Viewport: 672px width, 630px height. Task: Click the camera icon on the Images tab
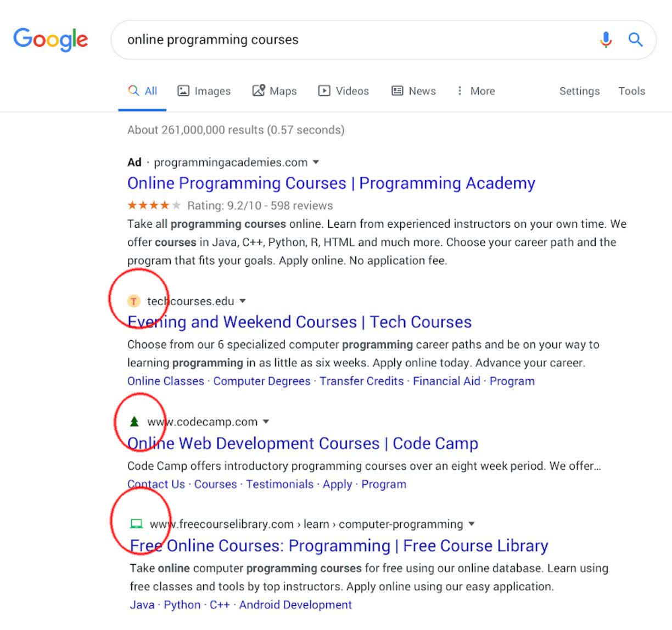183,90
